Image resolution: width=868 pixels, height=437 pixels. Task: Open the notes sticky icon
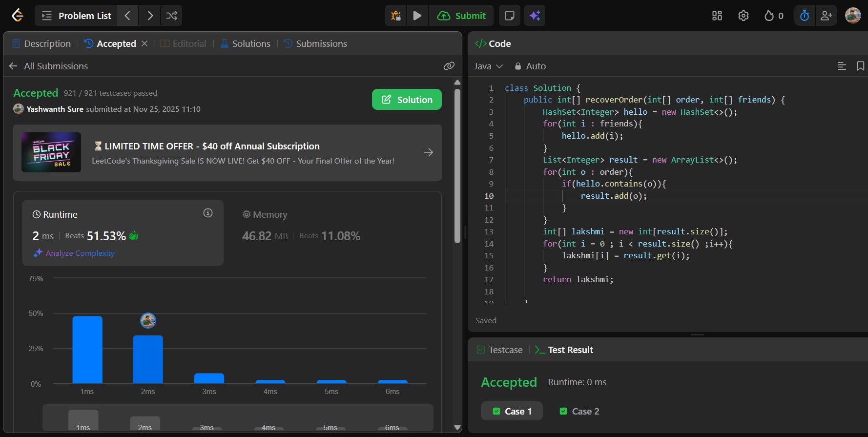(509, 16)
